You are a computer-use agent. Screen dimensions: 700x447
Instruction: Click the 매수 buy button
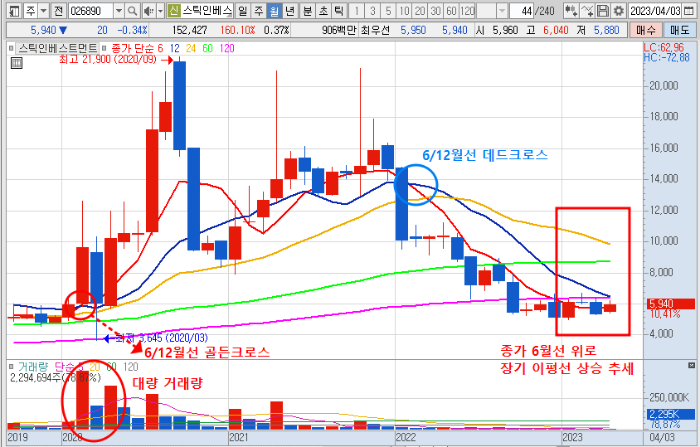pos(646,30)
